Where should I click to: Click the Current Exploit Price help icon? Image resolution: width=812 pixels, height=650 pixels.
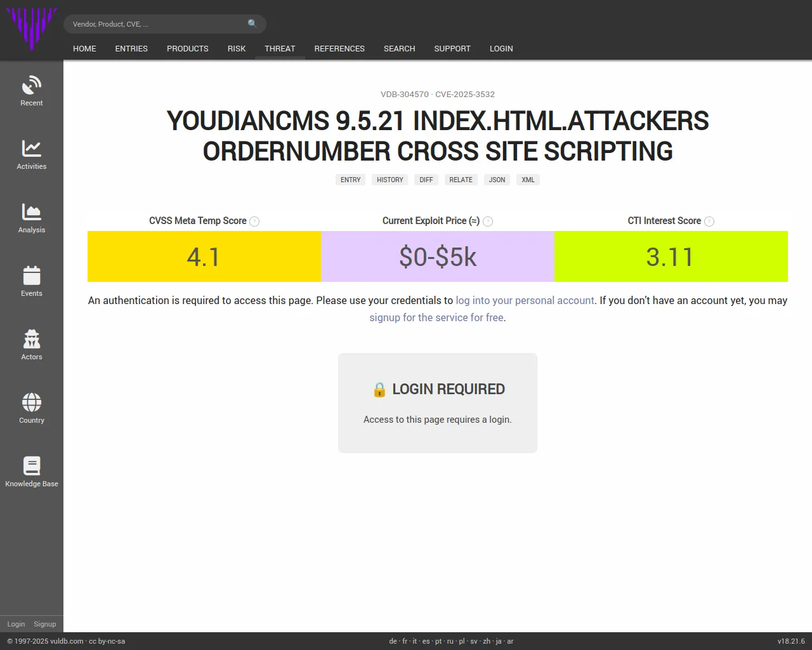(488, 222)
